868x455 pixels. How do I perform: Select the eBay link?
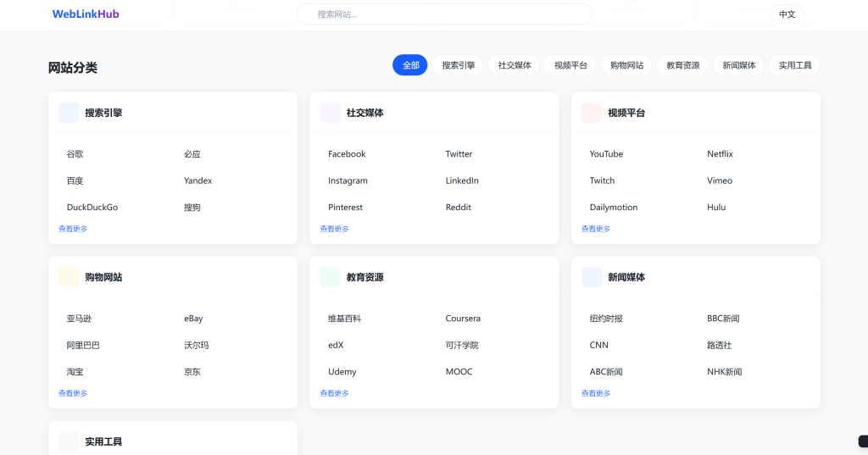click(x=194, y=319)
